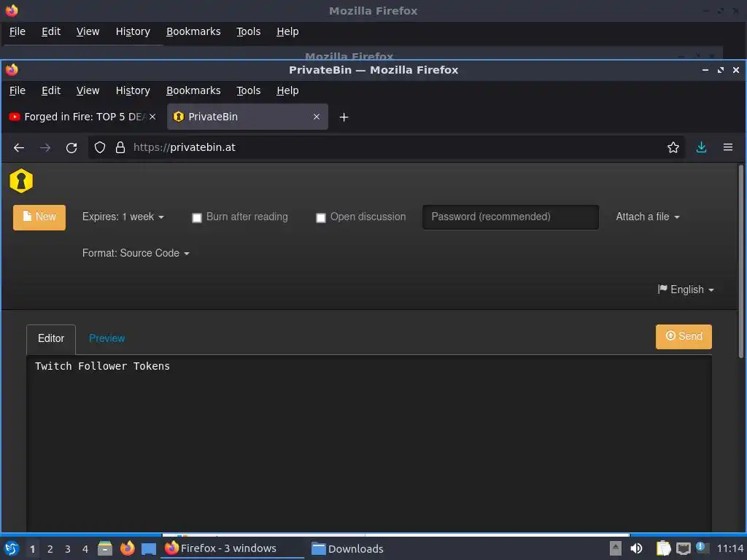Click the 11:14 taskbar clock
Viewport: 747px width, 560px height.
[729, 548]
